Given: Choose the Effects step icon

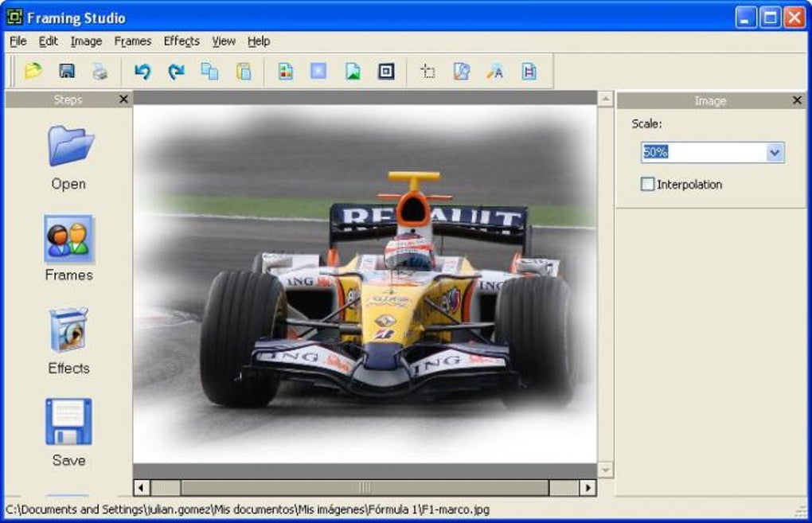Looking at the screenshot, I should 69,341.
